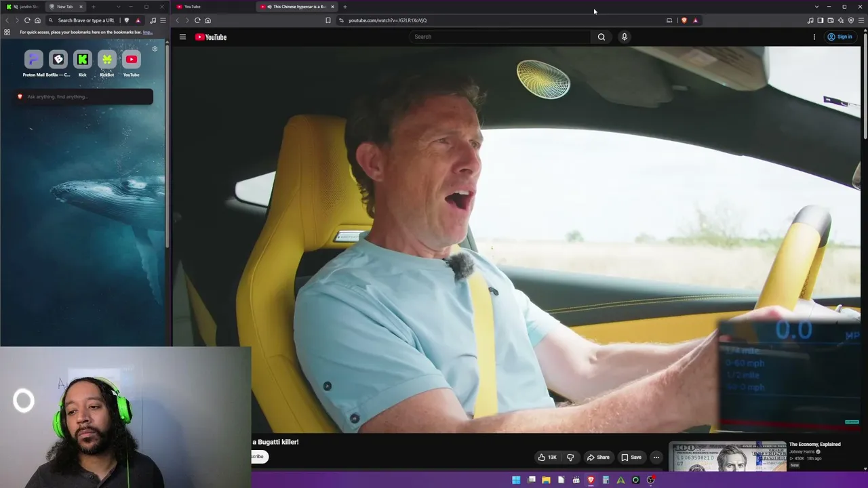Expand tab search in YouTube window
Image resolution: width=868 pixels, height=488 pixels.
(x=816, y=7)
